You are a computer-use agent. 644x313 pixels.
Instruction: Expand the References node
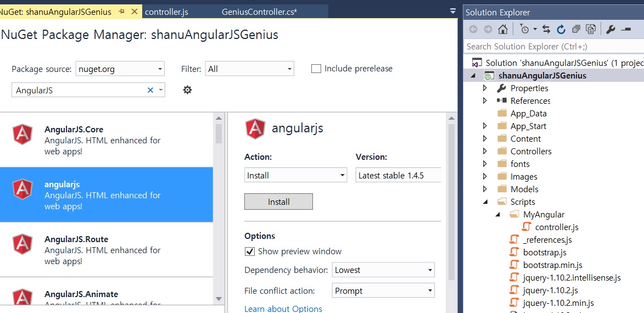[x=485, y=100]
